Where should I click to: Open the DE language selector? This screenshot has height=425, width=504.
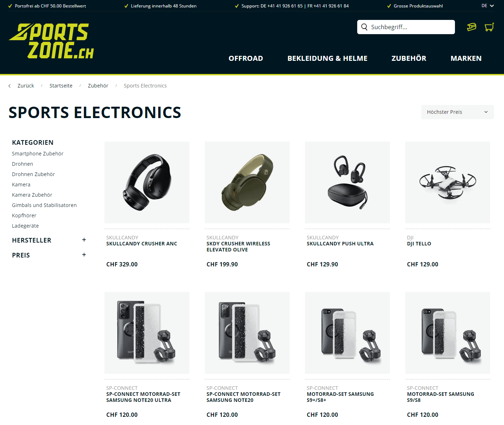[x=488, y=6]
